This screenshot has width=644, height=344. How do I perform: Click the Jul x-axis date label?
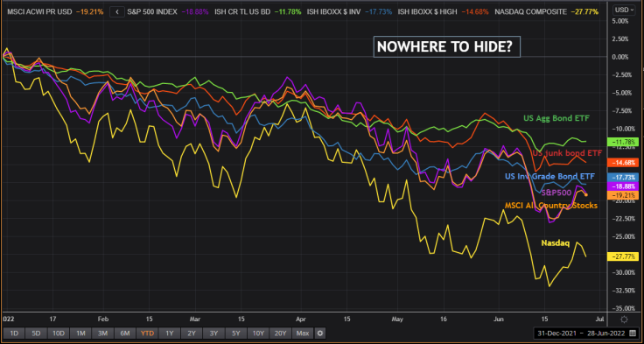tap(599, 319)
